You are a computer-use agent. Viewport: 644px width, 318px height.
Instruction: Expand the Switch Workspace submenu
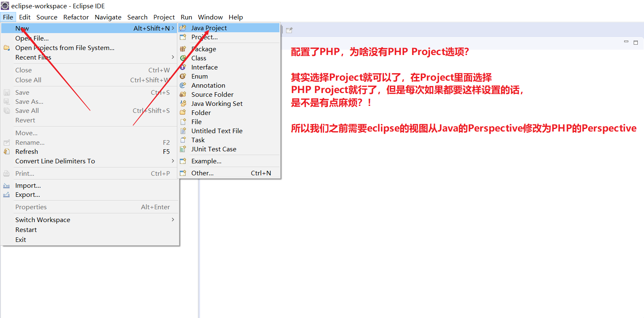173,220
